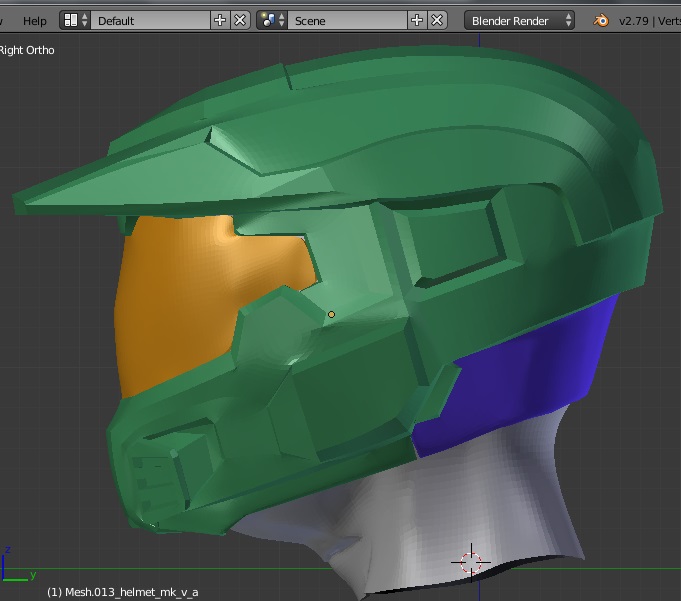The width and height of the screenshot is (681, 601).
Task: Click the v2.79 version text
Action: [x=634, y=21]
